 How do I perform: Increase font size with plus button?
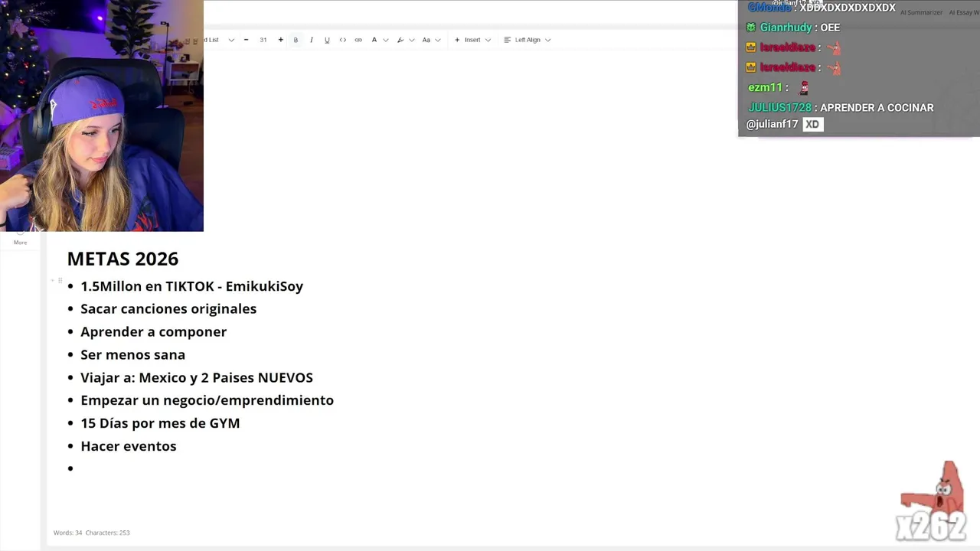[280, 40]
